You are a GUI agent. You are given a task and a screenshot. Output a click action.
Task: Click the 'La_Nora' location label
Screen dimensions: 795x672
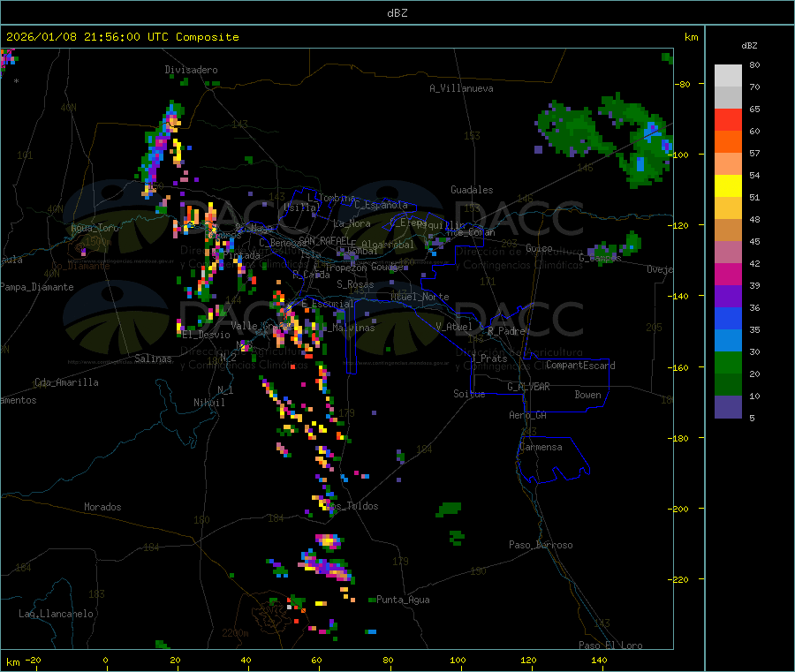(352, 223)
